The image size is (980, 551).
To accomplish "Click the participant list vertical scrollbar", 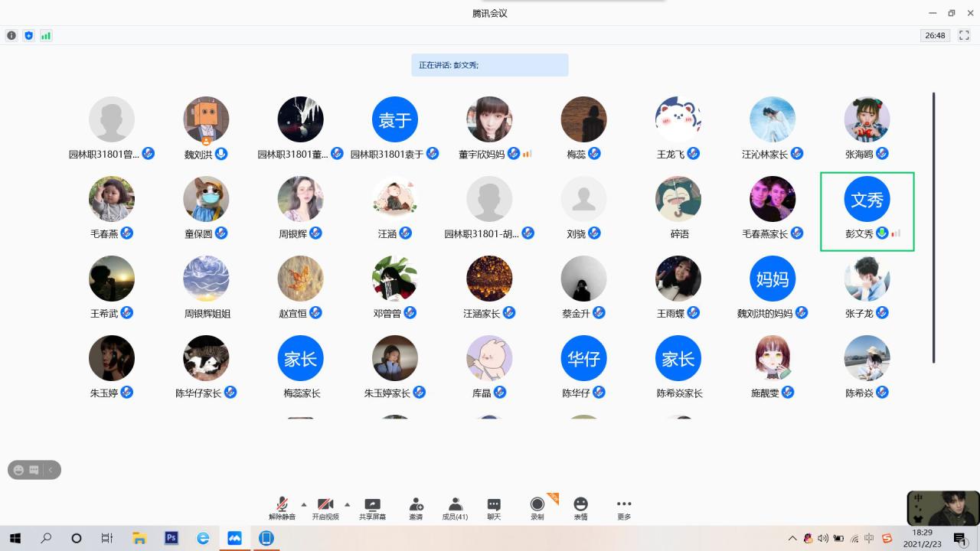I will tap(933, 228).
